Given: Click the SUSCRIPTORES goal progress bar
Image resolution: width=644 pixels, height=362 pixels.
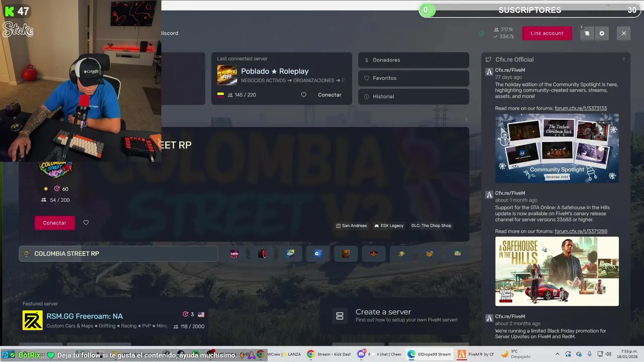Looking at the screenshot, I should point(530,10).
